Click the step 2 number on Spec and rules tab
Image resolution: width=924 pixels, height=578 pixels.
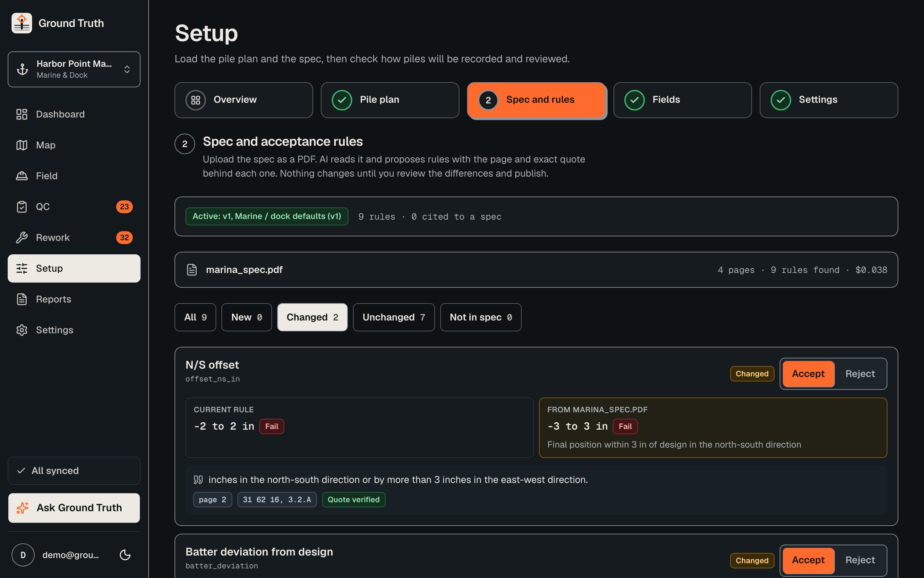point(488,100)
